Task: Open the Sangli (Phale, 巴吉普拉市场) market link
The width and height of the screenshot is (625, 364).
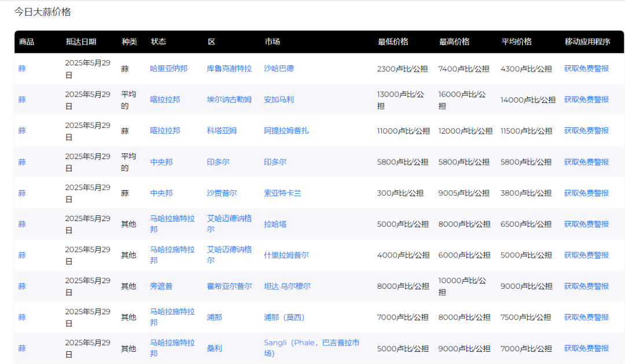Action: 312,348
